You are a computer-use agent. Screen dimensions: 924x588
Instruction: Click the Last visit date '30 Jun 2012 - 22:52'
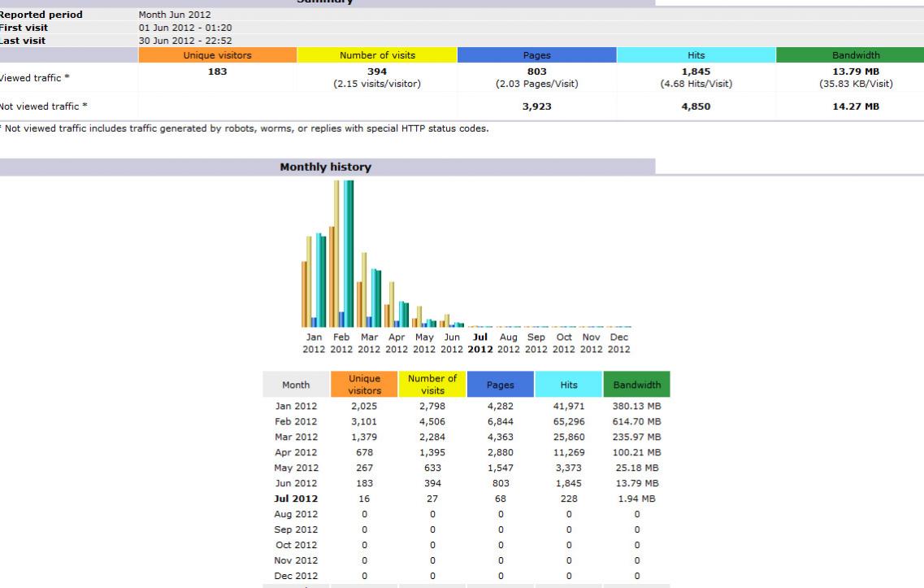coord(185,41)
